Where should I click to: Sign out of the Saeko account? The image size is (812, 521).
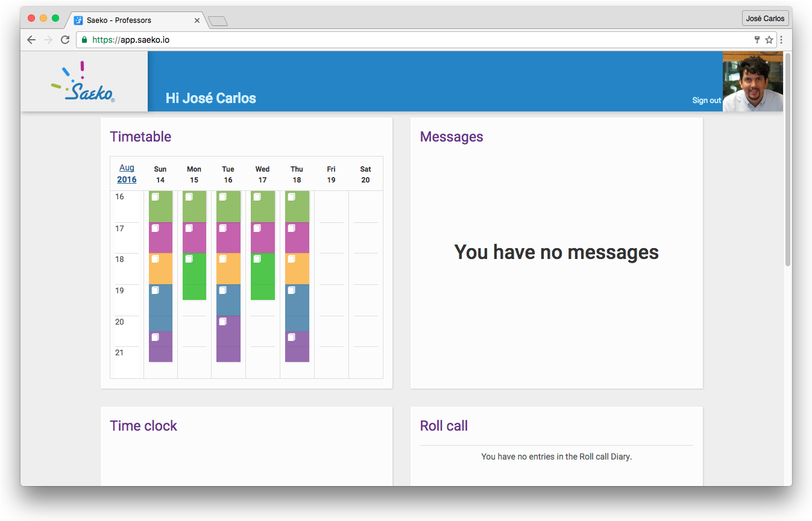pyautogui.click(x=706, y=101)
